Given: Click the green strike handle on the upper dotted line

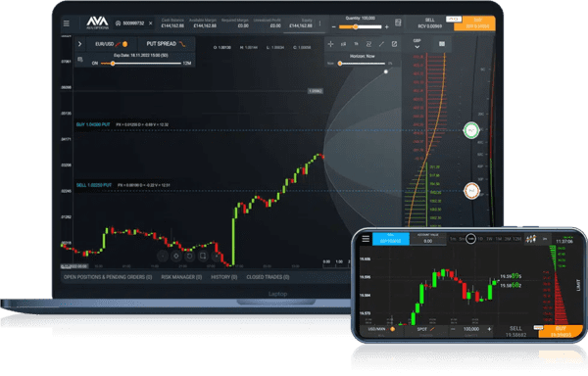Looking at the screenshot, I should (x=471, y=130).
